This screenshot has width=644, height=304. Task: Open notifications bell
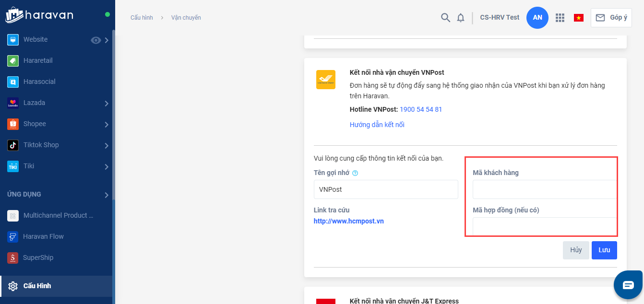click(x=461, y=18)
